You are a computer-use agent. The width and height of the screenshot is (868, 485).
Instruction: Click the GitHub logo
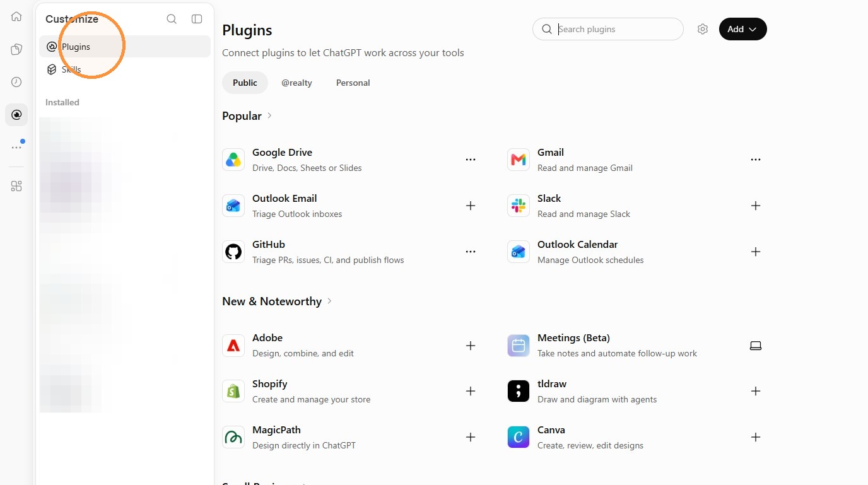point(233,252)
